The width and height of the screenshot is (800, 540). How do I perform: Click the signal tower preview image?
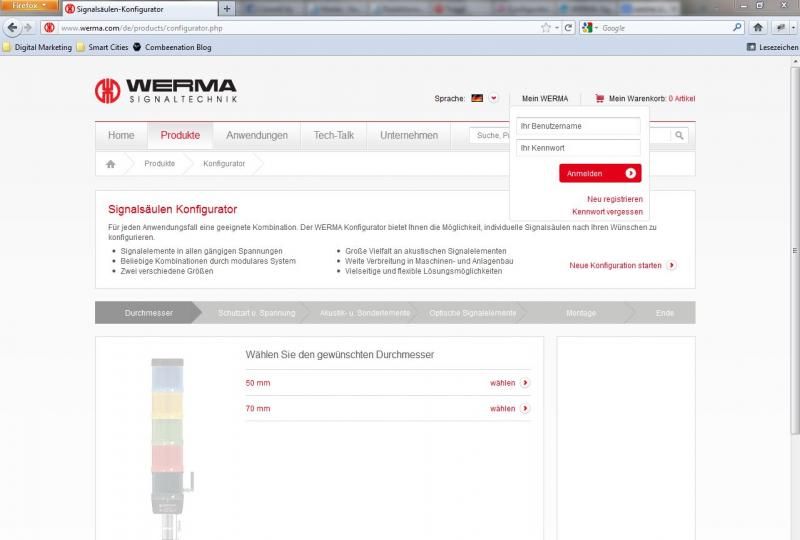(x=170, y=449)
